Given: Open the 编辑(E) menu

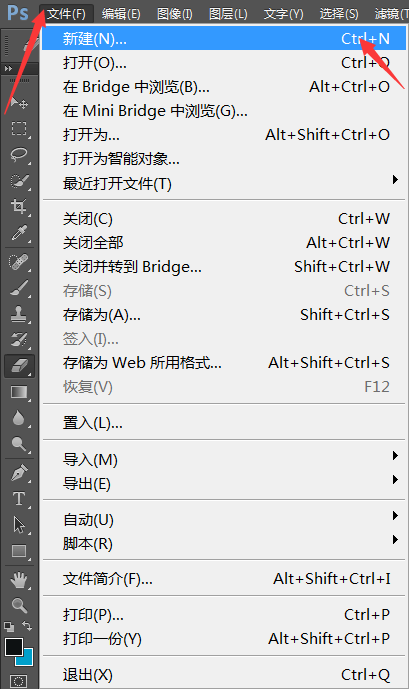Looking at the screenshot, I should coord(121,14).
